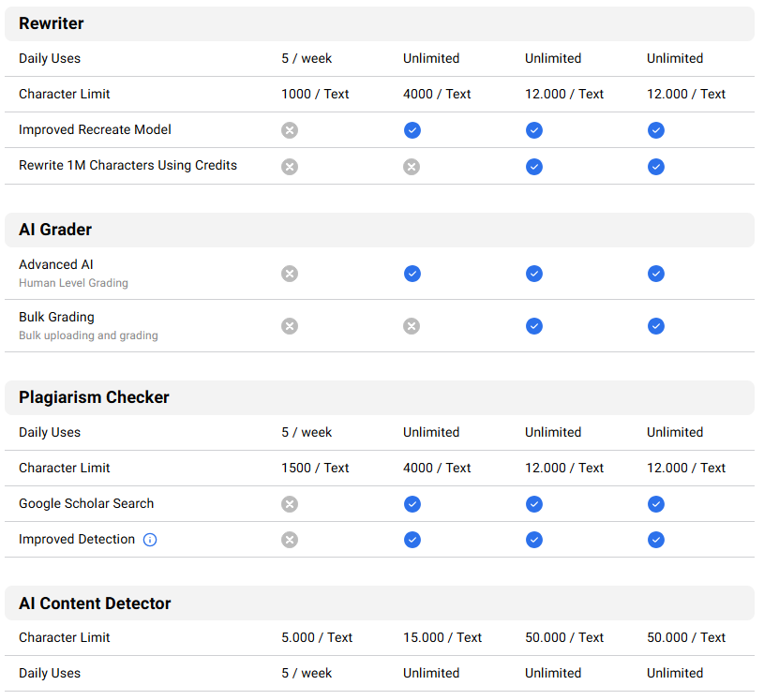Click first-column gray X for Advanced AI

point(290,274)
